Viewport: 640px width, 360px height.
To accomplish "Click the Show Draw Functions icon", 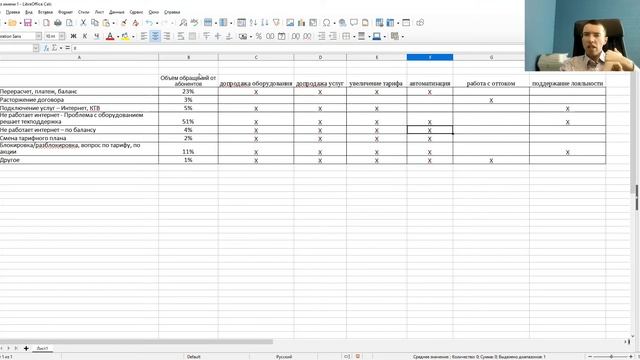I will [420, 23].
